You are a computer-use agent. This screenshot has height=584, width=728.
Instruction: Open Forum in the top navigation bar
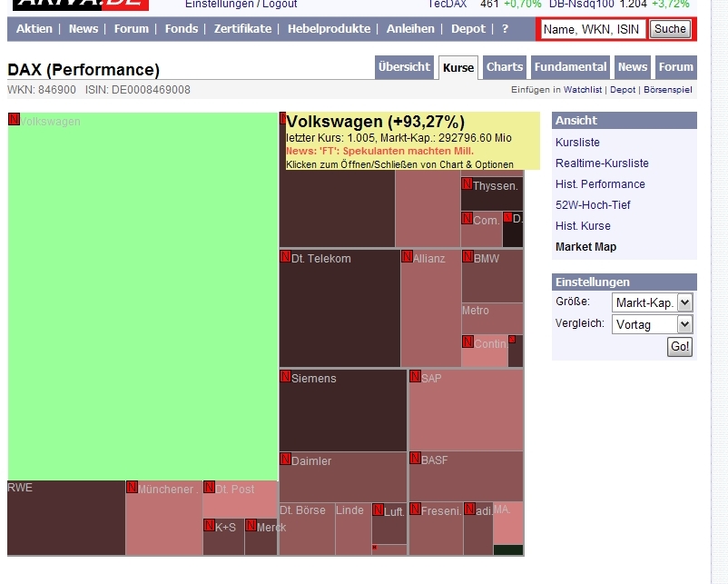132,29
